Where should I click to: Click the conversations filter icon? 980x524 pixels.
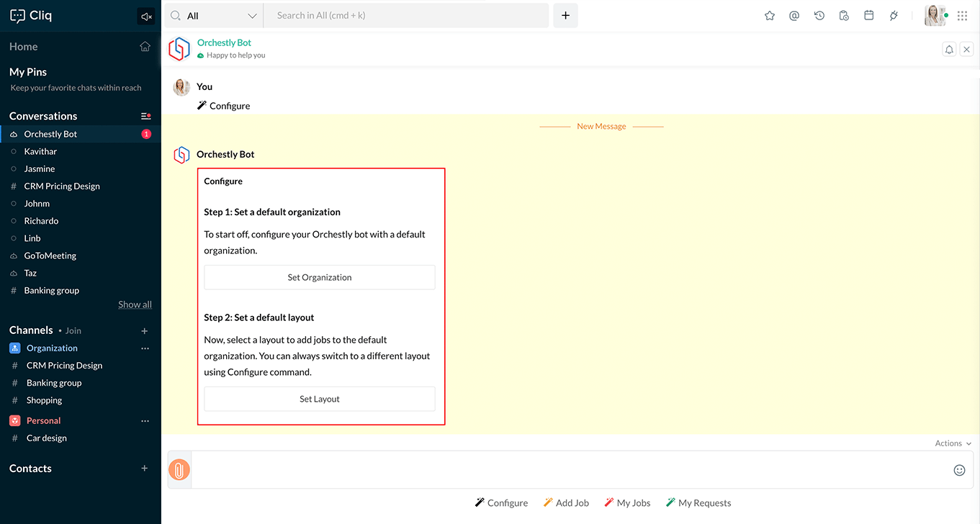coord(145,116)
